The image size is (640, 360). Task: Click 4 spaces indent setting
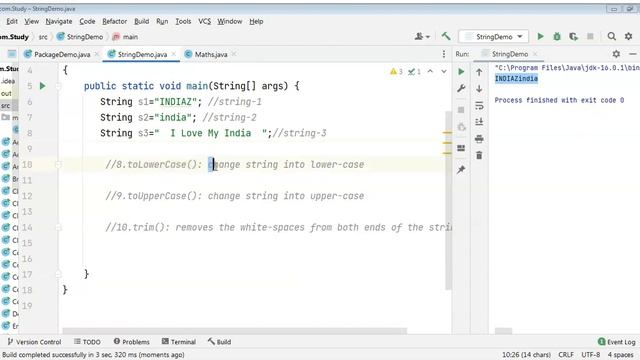click(620, 355)
